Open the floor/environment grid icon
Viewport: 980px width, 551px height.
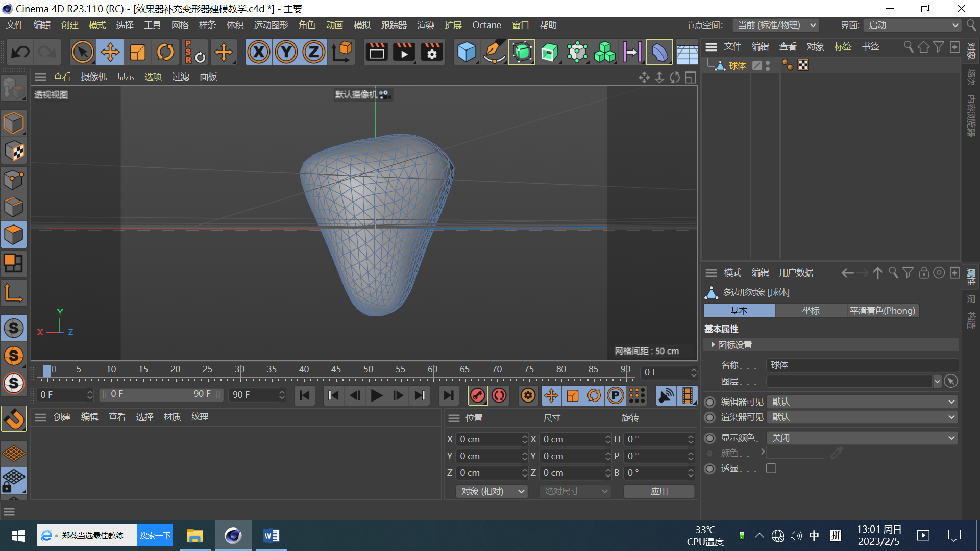(x=687, y=52)
